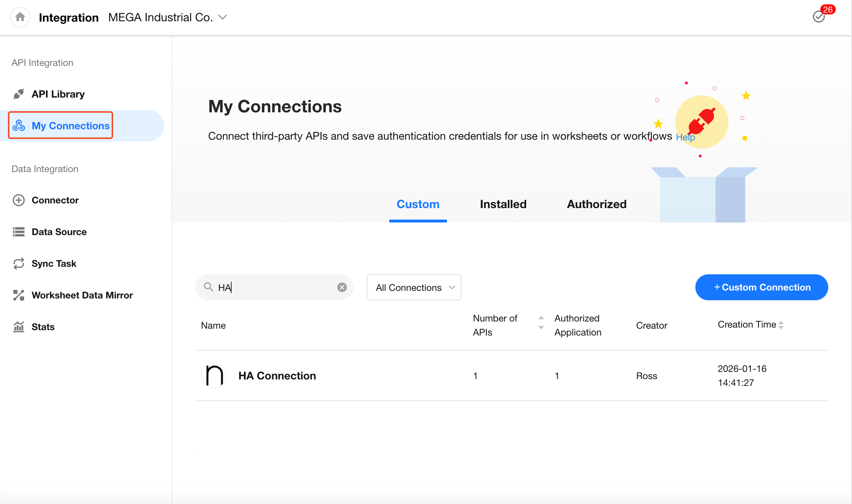Click the Data Source stack icon
Screen dimensions: 852x504
tap(19, 232)
